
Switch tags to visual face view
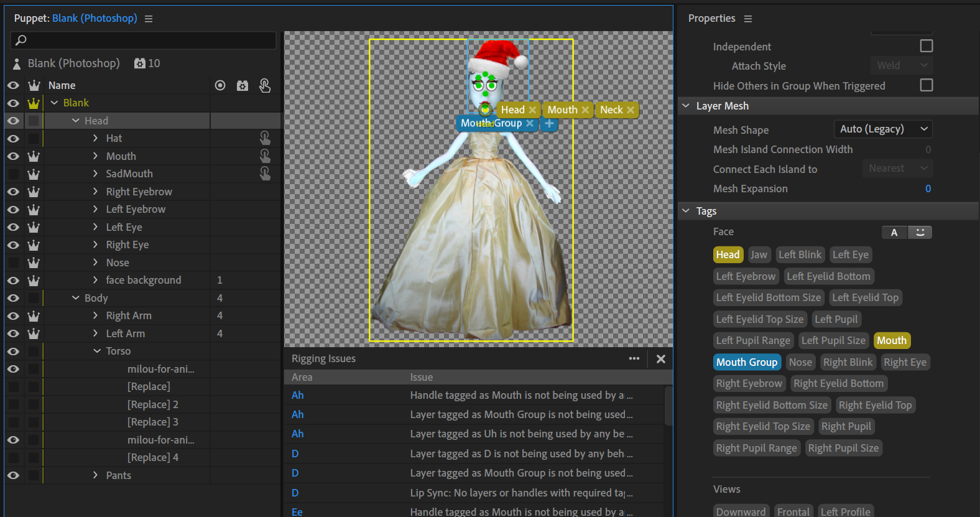pyautogui.click(x=920, y=232)
